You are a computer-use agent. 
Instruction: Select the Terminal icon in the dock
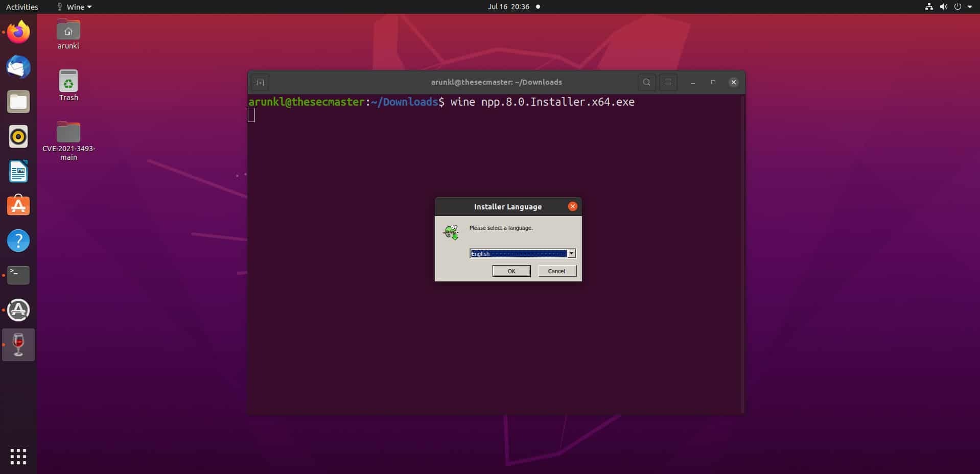(18, 275)
